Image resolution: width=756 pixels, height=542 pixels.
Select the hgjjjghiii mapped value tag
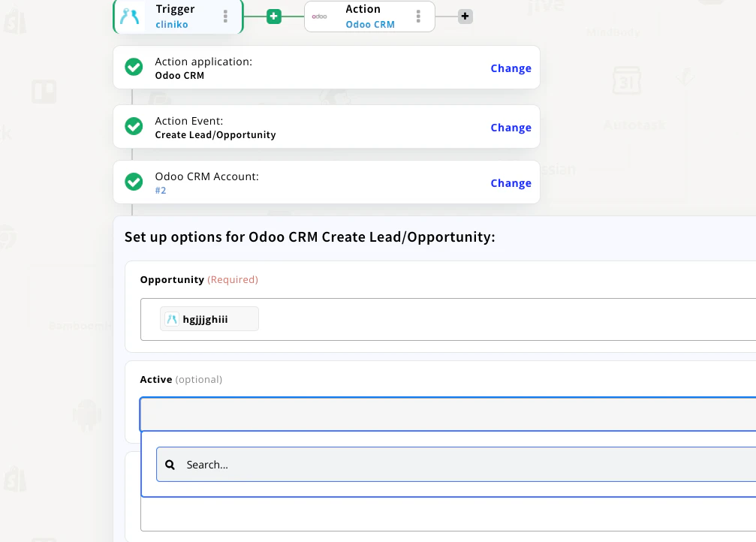click(x=209, y=319)
